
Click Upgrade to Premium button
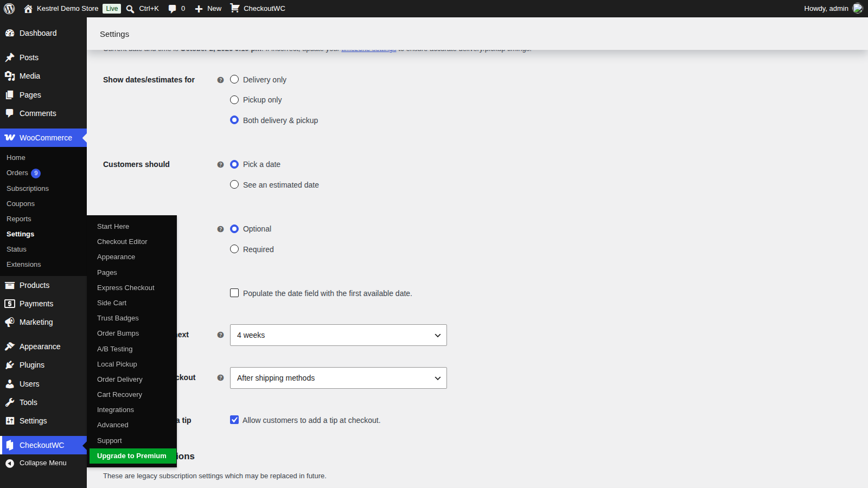pos(132,456)
